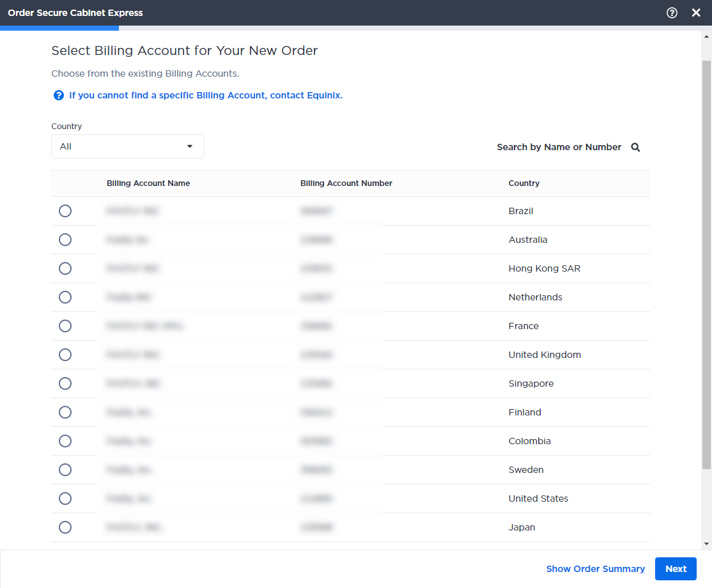The height and width of the screenshot is (588, 712).
Task: Click the search magnifier icon
Action: [x=635, y=147]
